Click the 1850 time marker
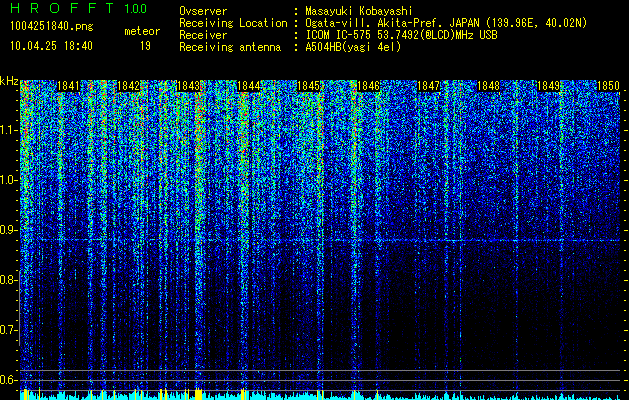Image resolution: width=629 pixels, height=400 pixels. 609,86
